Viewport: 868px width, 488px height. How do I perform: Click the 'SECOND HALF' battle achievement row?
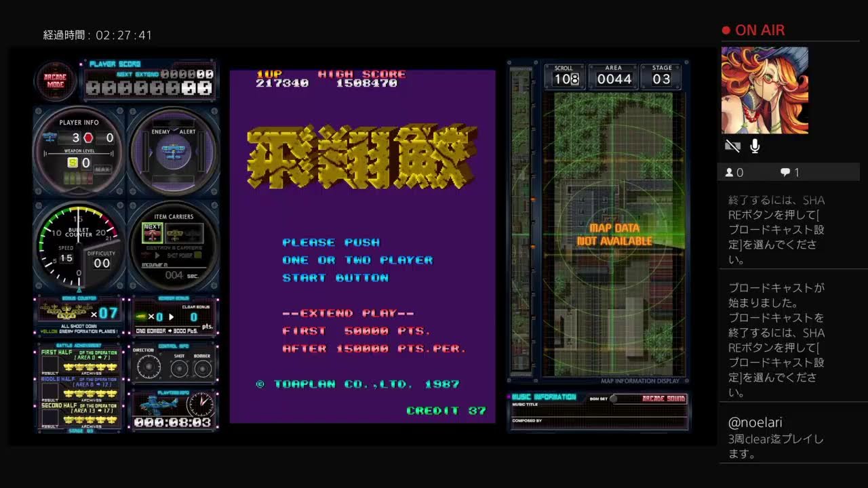[x=79, y=415]
